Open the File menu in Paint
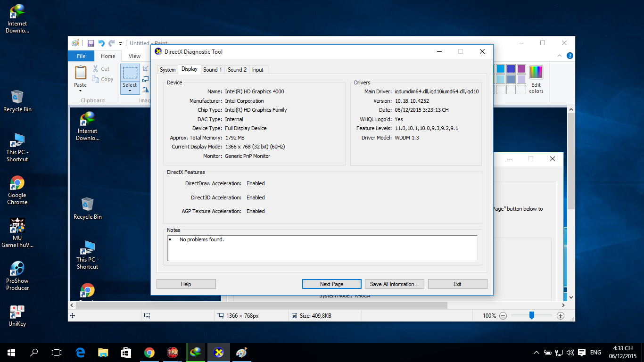 [x=81, y=56]
